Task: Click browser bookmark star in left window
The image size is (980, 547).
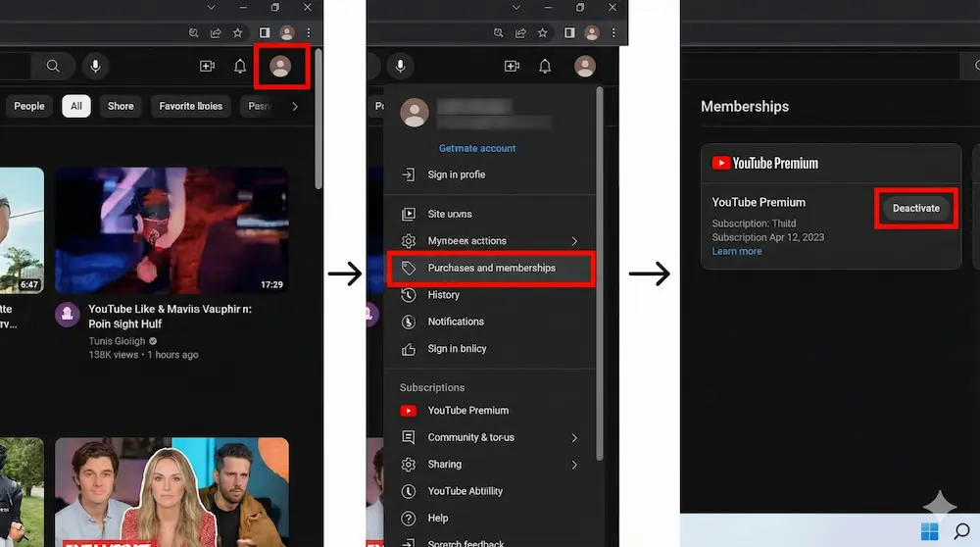Action: pos(237,32)
